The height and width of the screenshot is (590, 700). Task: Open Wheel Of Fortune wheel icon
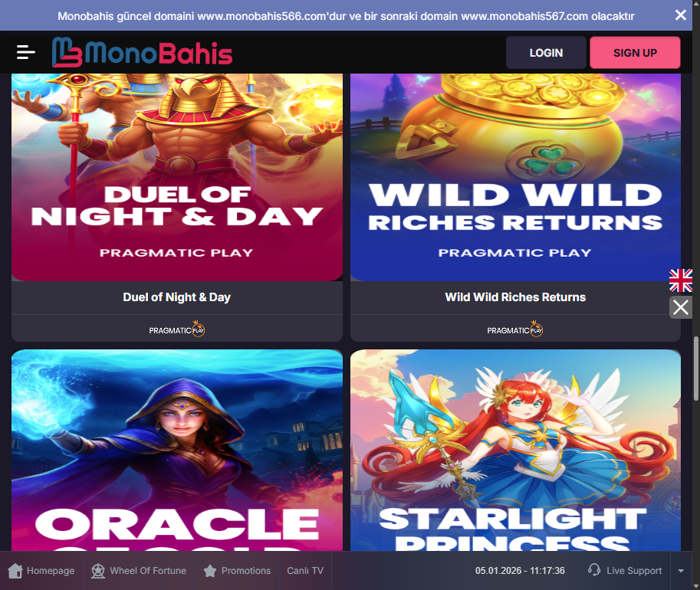98,570
